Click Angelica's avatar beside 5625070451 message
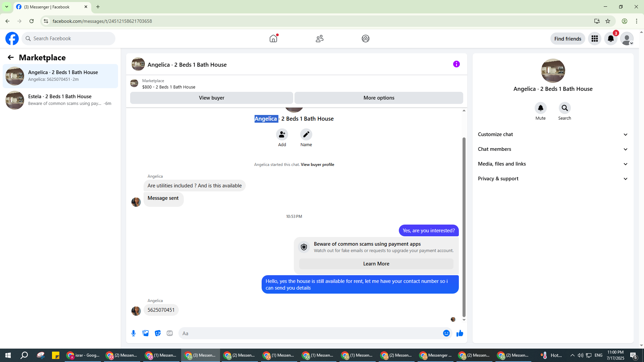 (136, 311)
